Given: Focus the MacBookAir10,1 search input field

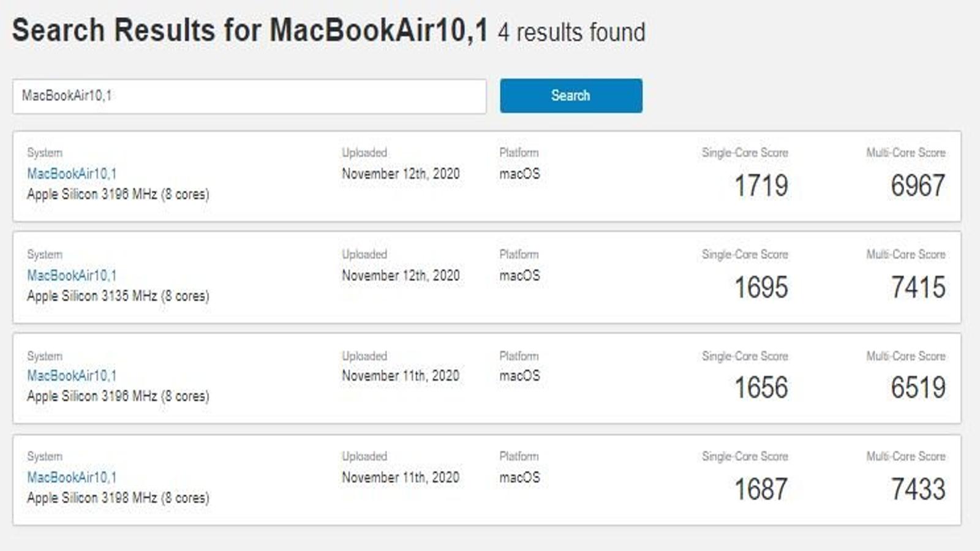Looking at the screenshot, I should pos(249,96).
